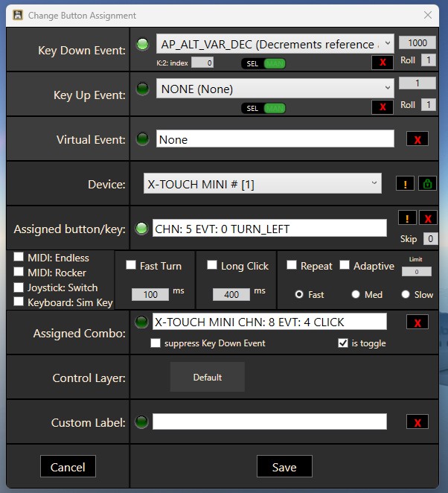
Task: Click the Custom Label text field
Action: pyautogui.click(x=269, y=422)
